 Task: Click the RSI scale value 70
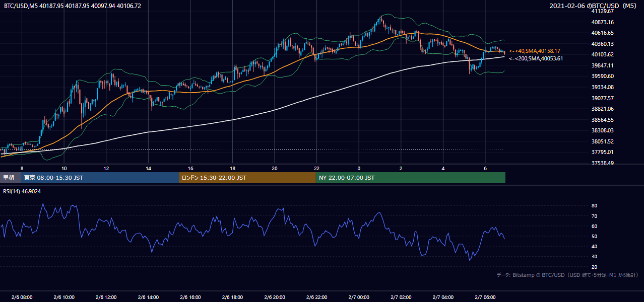pos(595,216)
